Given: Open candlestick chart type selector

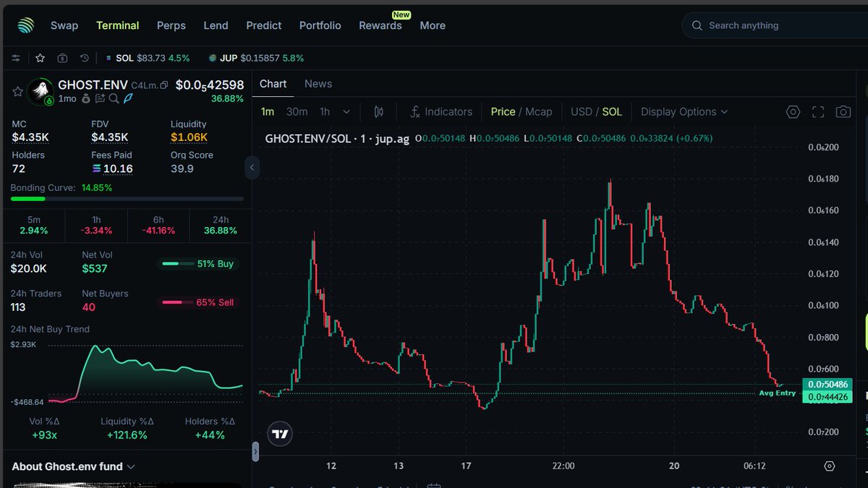Looking at the screenshot, I should pyautogui.click(x=378, y=112).
